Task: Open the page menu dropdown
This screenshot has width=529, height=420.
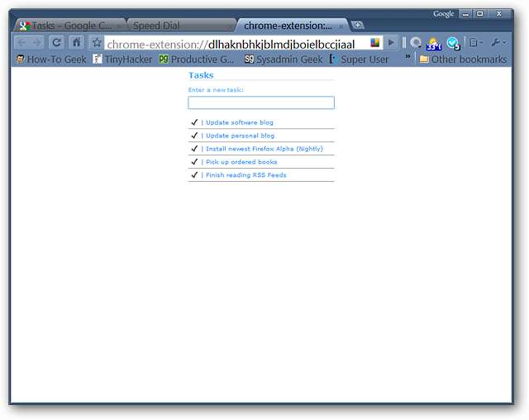Action: pos(476,43)
